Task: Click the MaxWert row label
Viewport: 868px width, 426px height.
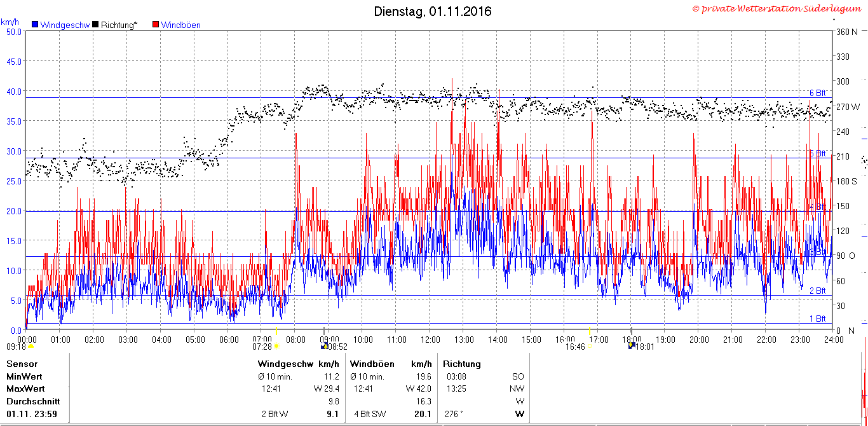Action: pyautogui.click(x=25, y=388)
